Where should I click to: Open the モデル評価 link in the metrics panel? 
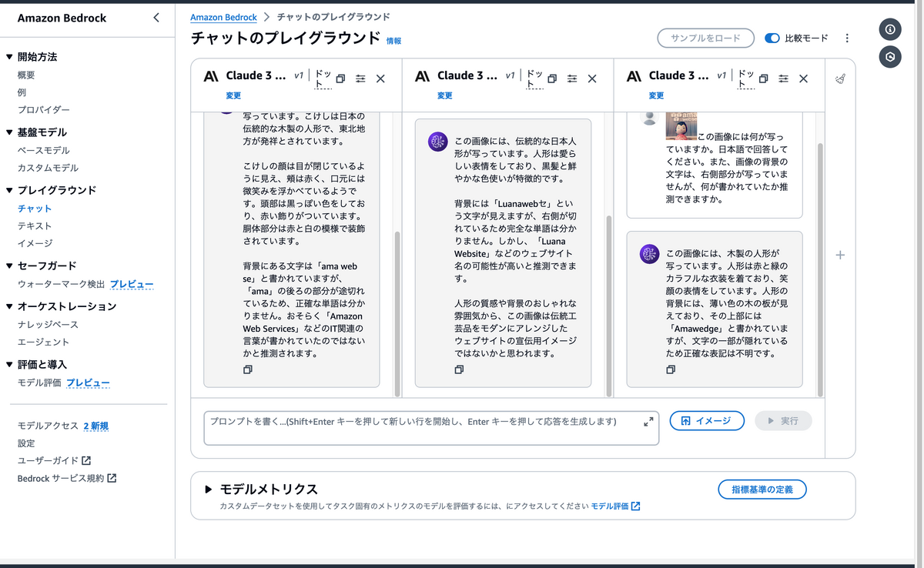click(x=615, y=506)
